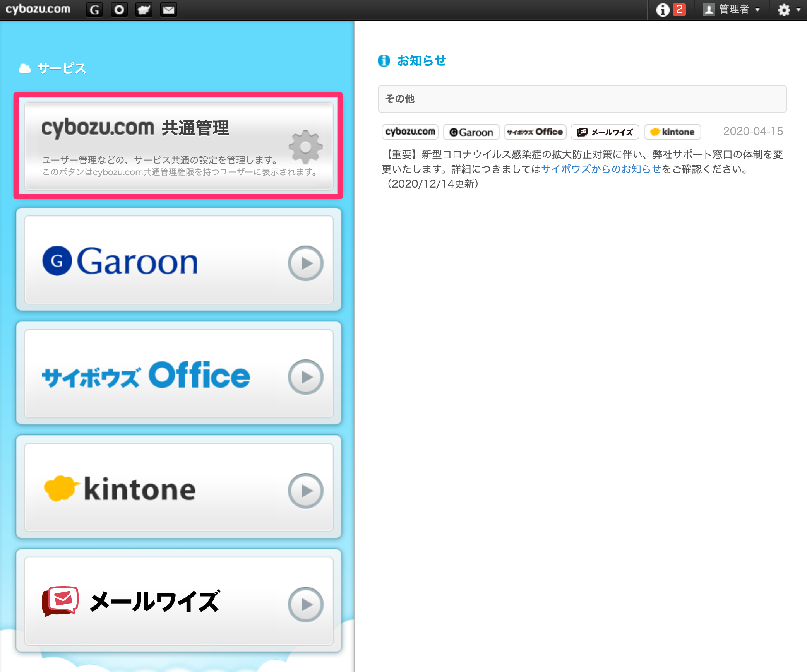This screenshot has width=807, height=672.
Task: Click ユーザー管理などの description text
Action: 159,160
